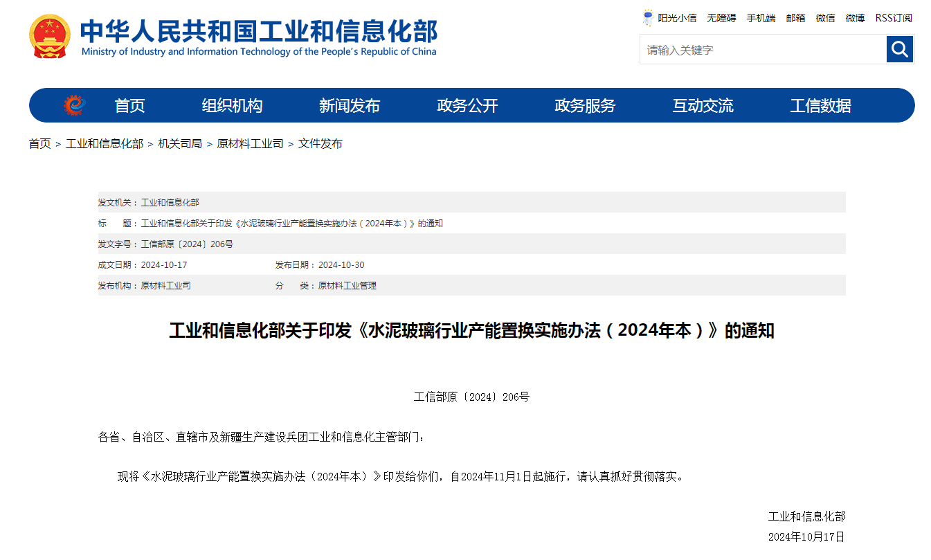
Task: Click the 阳光小信 link
Action: pyautogui.click(x=677, y=18)
